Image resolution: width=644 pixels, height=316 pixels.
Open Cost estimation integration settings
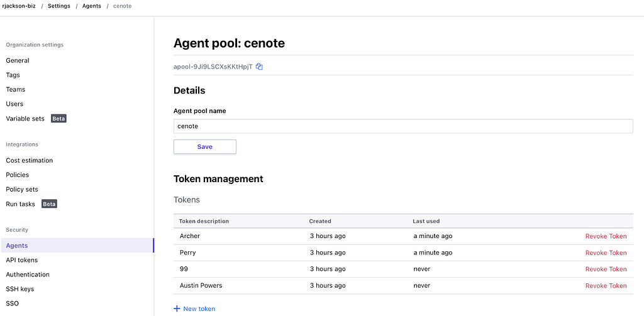click(29, 160)
